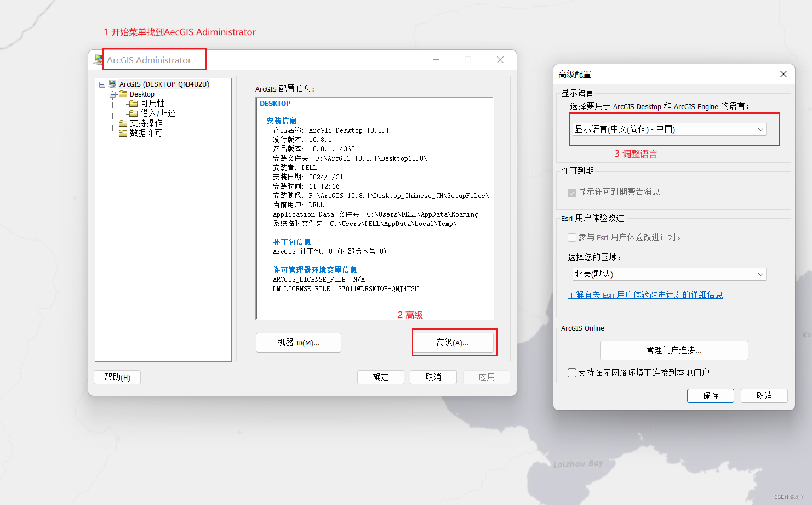Click the folder icon next to Desktop node
This screenshot has height=505, width=812.
pyautogui.click(x=123, y=94)
